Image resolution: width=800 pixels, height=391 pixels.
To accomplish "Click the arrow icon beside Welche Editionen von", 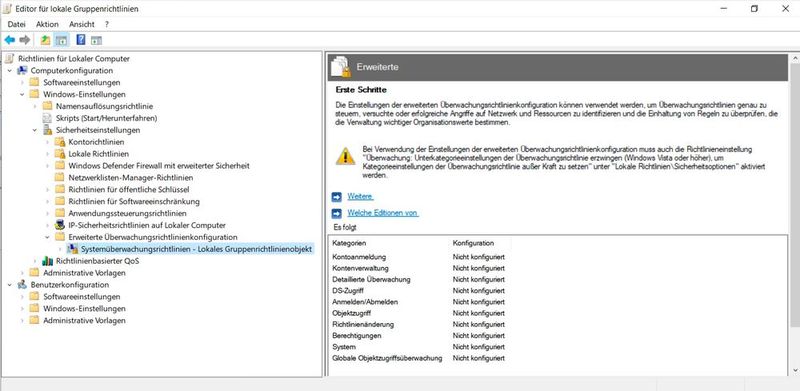I will (x=336, y=213).
